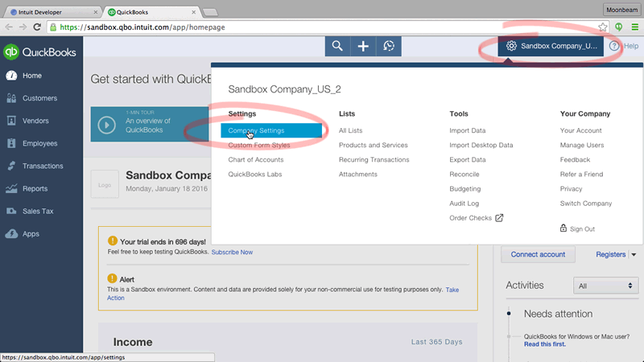
Task: Click the Sales Tax sidebar icon
Action: click(x=11, y=211)
